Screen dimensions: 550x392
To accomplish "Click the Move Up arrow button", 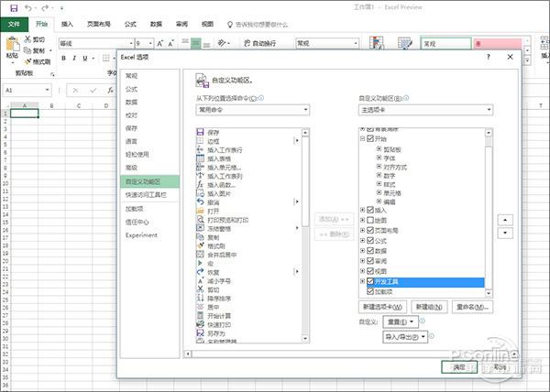I will 505,219.
